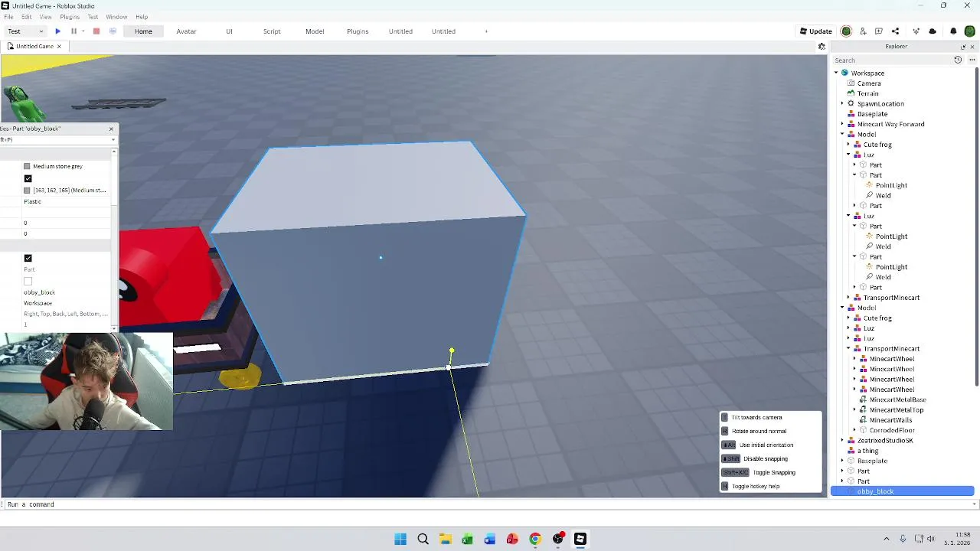This screenshot has height=551, width=980.
Task: Open Explorer more options ellipsis
Action: 972,60
